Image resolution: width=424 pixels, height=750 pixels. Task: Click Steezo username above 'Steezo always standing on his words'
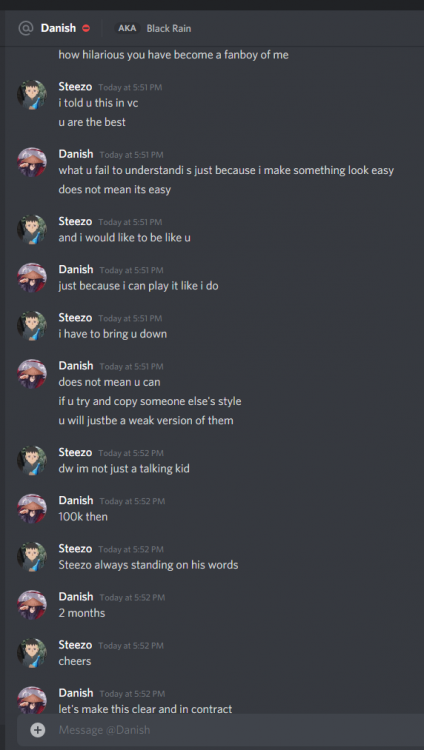click(75, 548)
